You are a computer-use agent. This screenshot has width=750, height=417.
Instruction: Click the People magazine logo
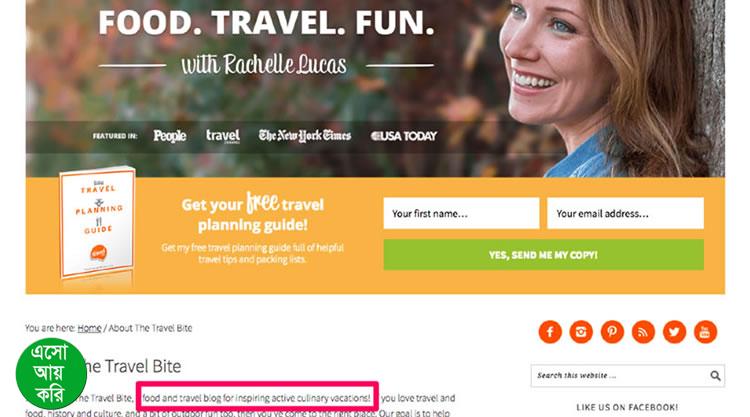[170, 136]
